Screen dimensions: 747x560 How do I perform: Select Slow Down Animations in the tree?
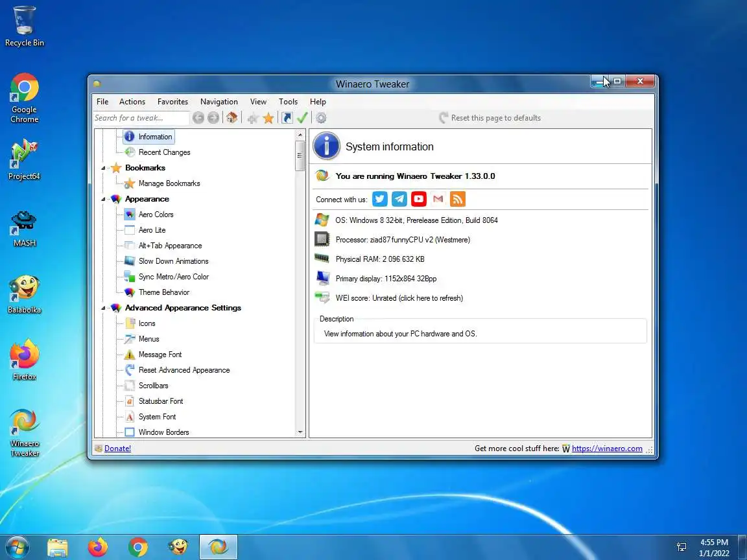point(173,261)
